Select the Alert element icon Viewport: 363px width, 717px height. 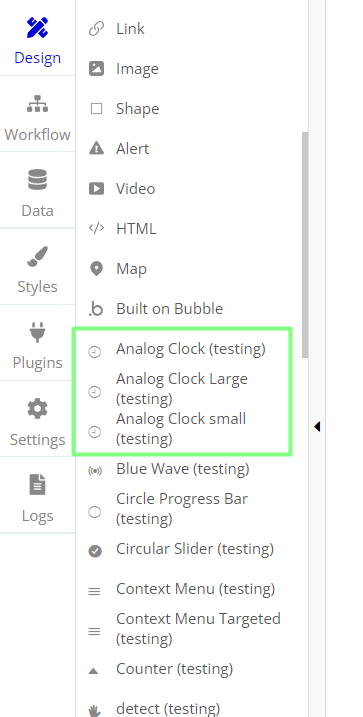click(x=96, y=149)
